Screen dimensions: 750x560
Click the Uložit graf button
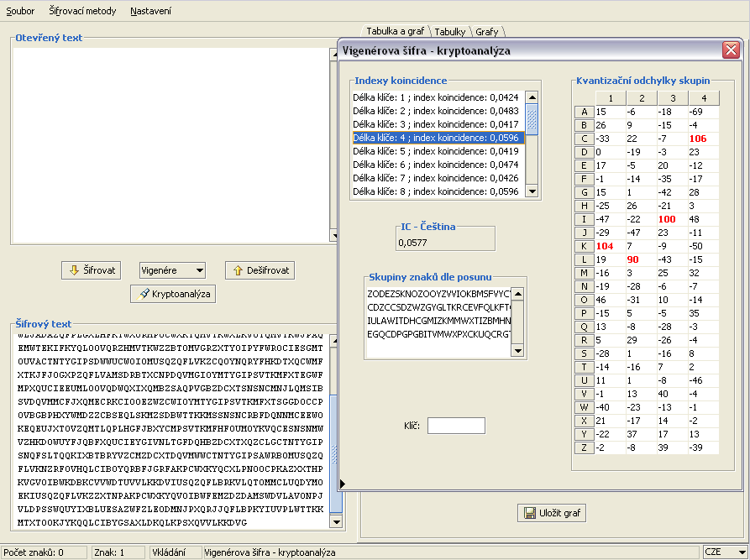552,513
